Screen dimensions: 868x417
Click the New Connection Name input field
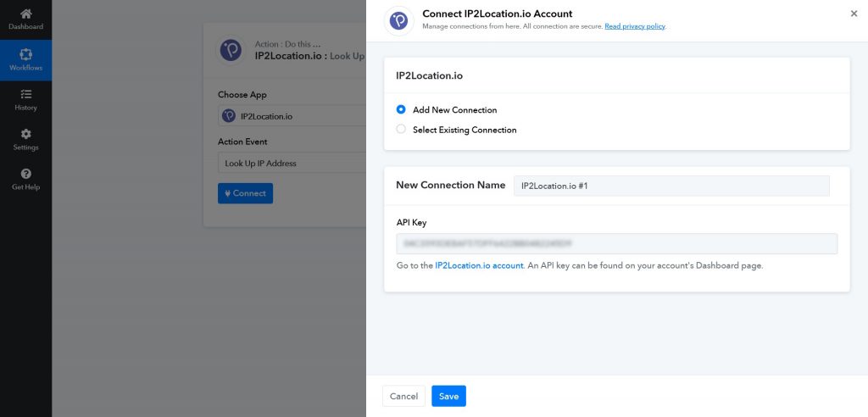click(x=671, y=186)
